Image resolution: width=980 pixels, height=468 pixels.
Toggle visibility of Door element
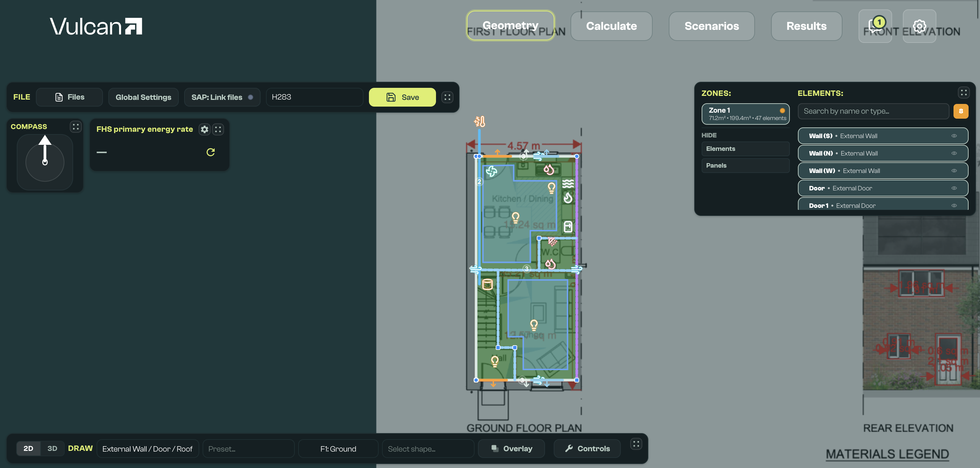click(x=954, y=188)
